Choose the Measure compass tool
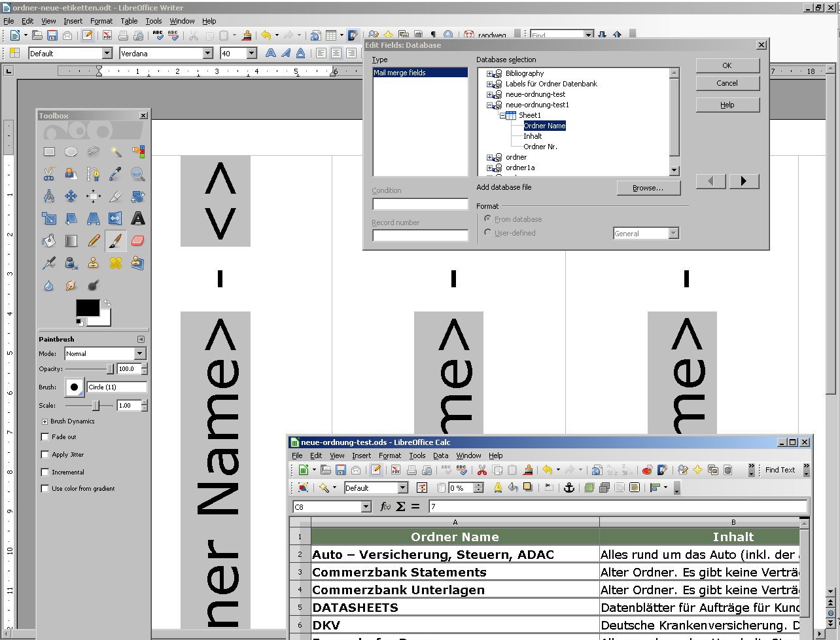The width and height of the screenshot is (840, 640). [x=49, y=196]
